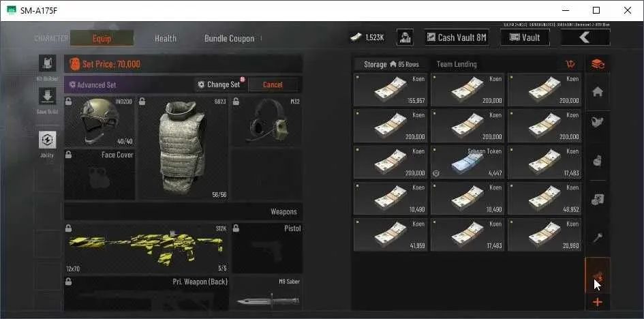Select the house category icon in storage sidebar
The height and width of the screenshot is (319, 644).
point(598,92)
